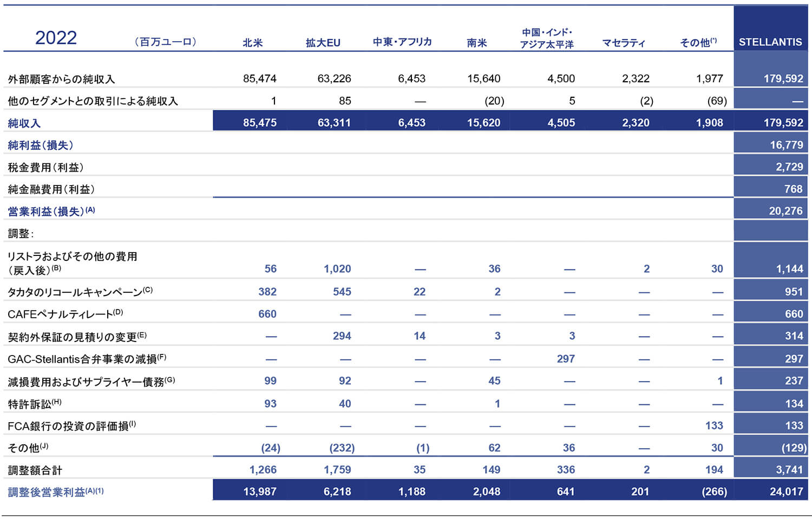The width and height of the screenshot is (812, 519).
Task: Click the リストラおよびその他の費用 row label
Action: tap(73, 263)
